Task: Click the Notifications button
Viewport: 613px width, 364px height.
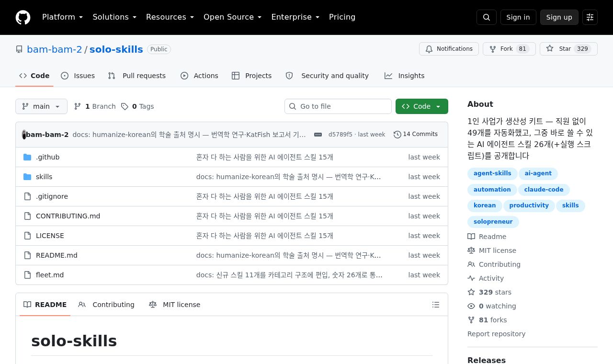Action: click(449, 49)
